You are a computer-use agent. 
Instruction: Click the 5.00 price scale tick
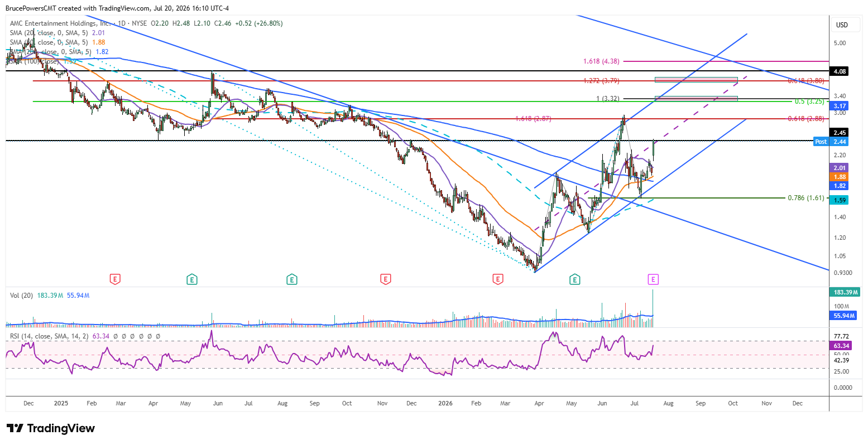840,43
